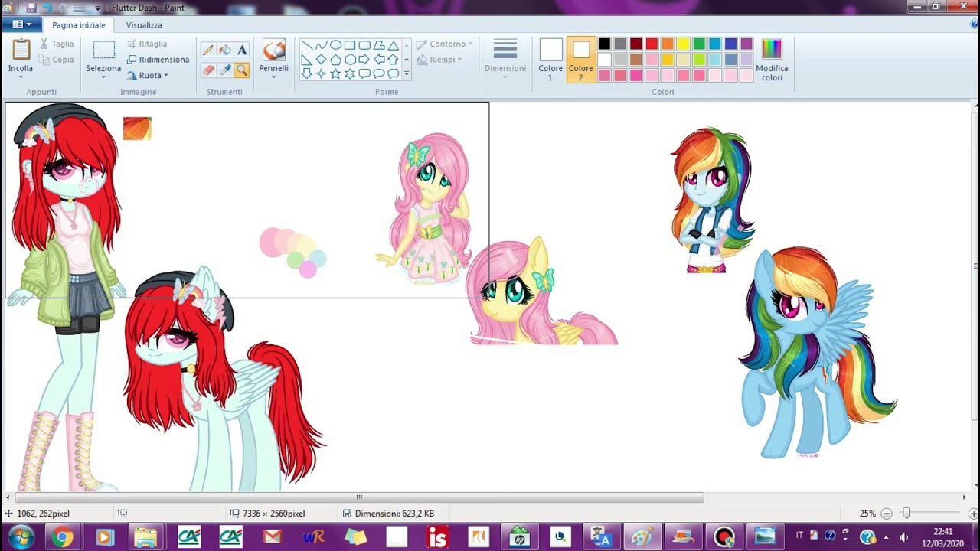Open File Explorer folder on taskbar
Viewport: 980px width, 551px height.
click(x=145, y=537)
